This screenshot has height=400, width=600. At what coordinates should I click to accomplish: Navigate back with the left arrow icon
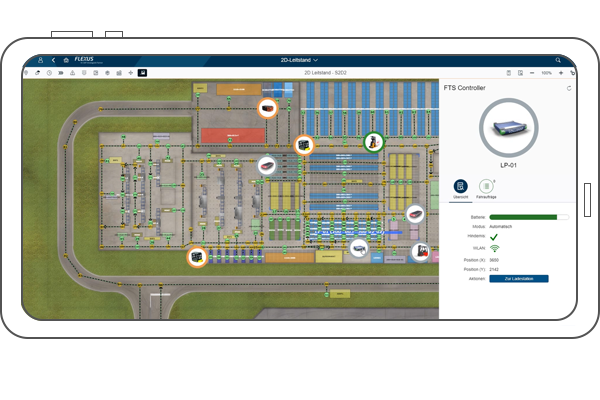pos(52,60)
